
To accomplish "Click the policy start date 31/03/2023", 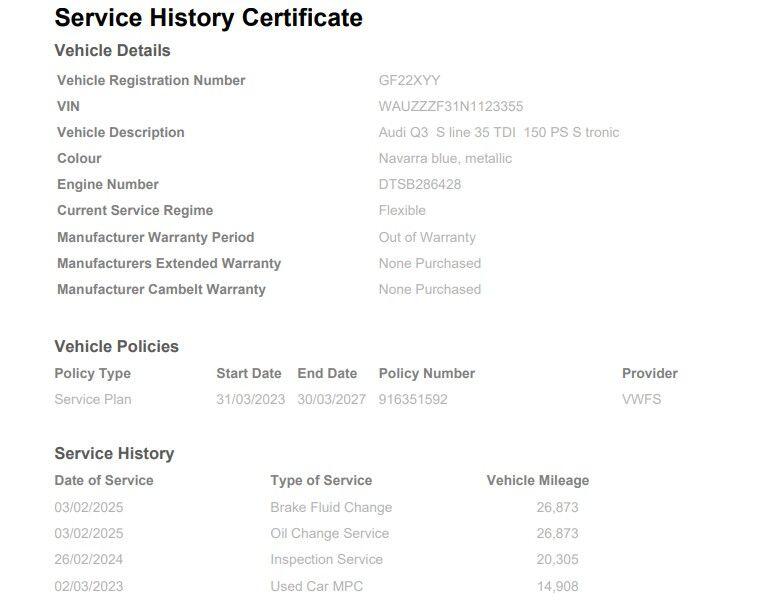I will click(250, 399).
